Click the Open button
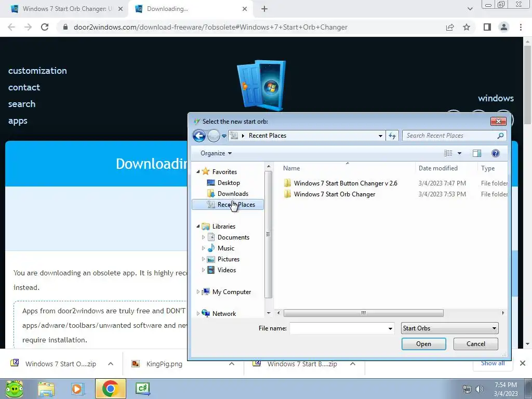This screenshot has height=399, width=532. pos(423,344)
